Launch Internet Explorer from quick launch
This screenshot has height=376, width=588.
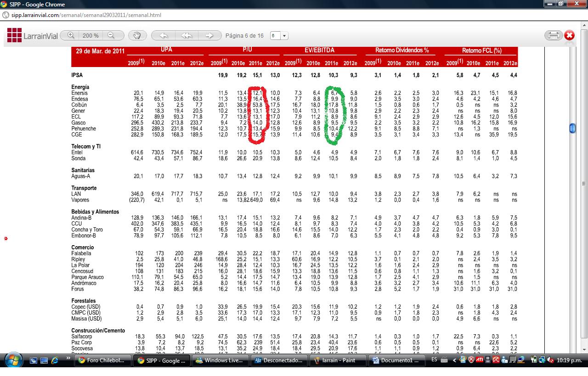[x=55, y=360]
